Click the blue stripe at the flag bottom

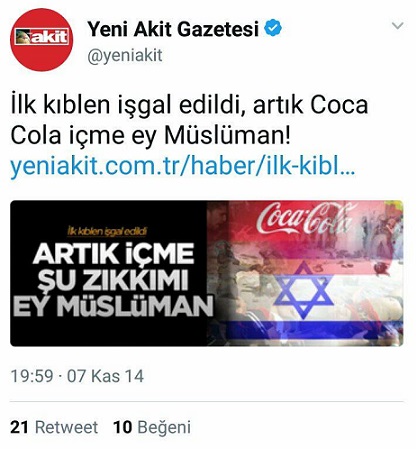[313, 328]
